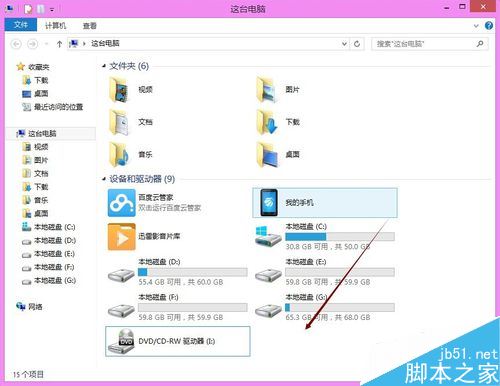
Task: Click the blue help question mark icon
Action: (489, 26)
